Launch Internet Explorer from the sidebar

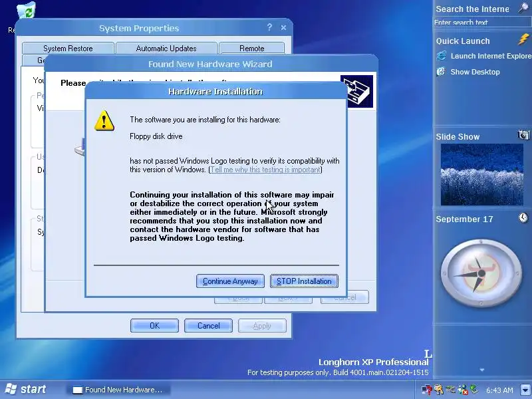point(491,56)
